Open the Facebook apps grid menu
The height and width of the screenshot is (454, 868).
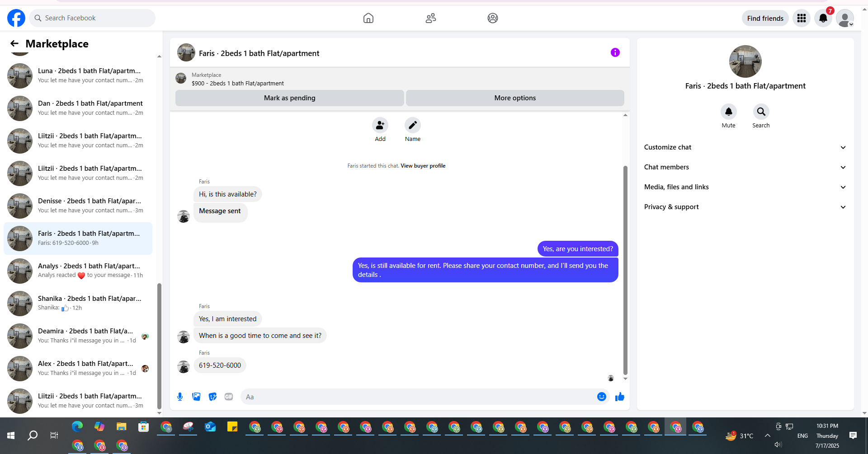click(x=802, y=18)
